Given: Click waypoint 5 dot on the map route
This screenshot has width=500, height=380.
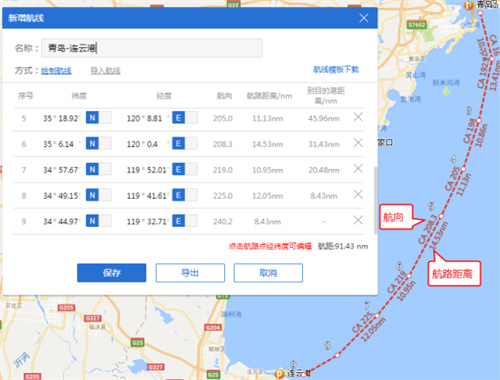Looking at the screenshot, I should [x=441, y=216].
